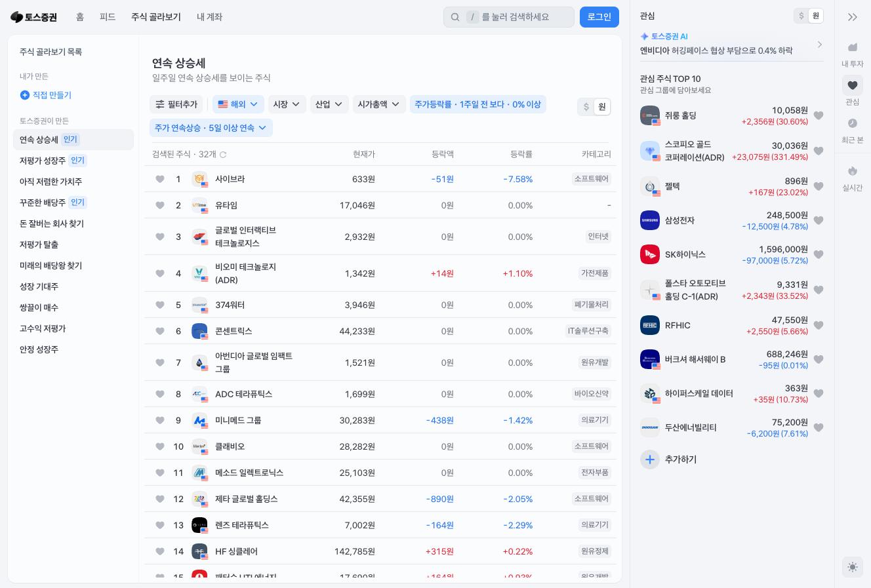The image size is (871, 588).
Task: Switch list currency to dollar
Action: (586, 107)
